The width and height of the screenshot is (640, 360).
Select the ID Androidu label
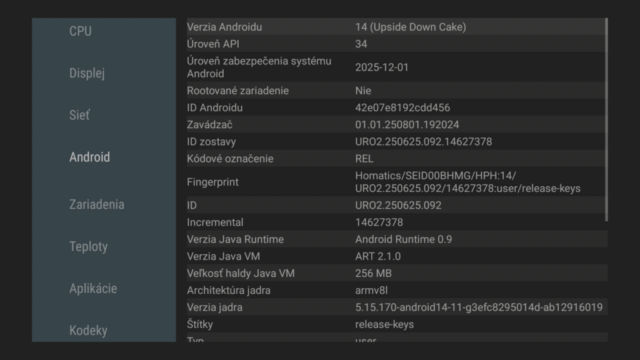click(215, 108)
